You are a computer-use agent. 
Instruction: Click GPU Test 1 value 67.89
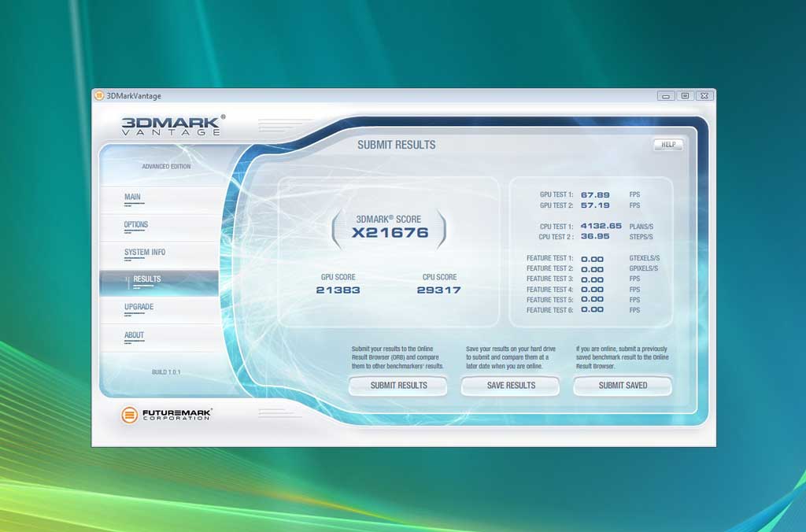(595, 195)
